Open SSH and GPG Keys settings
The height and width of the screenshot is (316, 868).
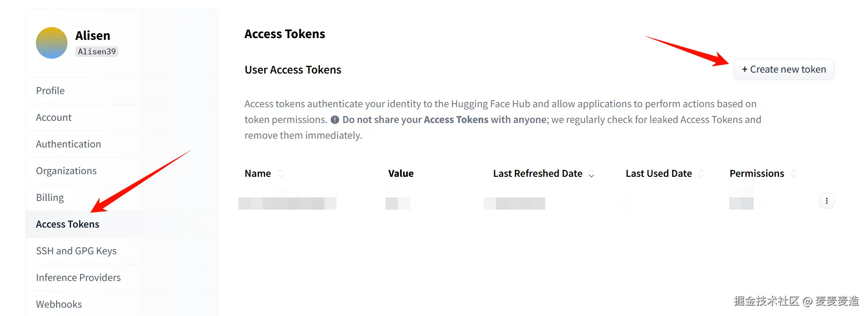click(76, 251)
